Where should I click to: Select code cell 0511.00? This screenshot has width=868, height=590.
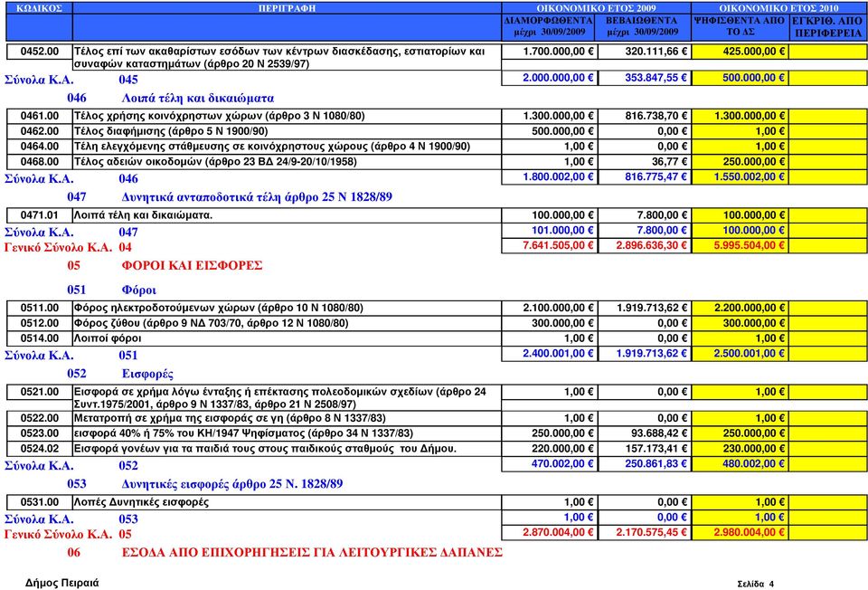[x=39, y=308]
